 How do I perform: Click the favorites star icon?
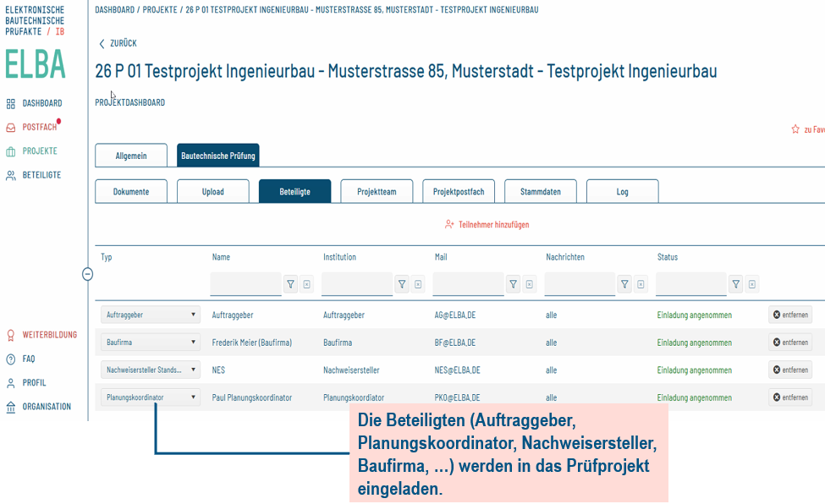coord(795,129)
